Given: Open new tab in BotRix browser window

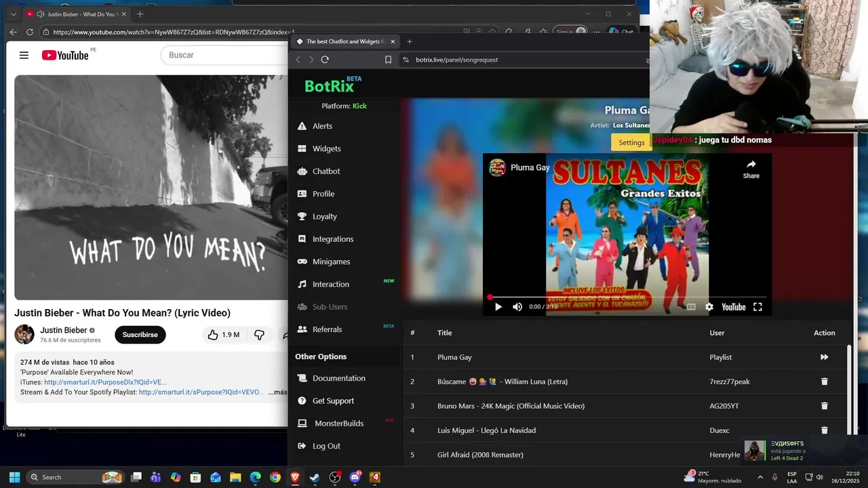Looking at the screenshot, I should click(409, 41).
